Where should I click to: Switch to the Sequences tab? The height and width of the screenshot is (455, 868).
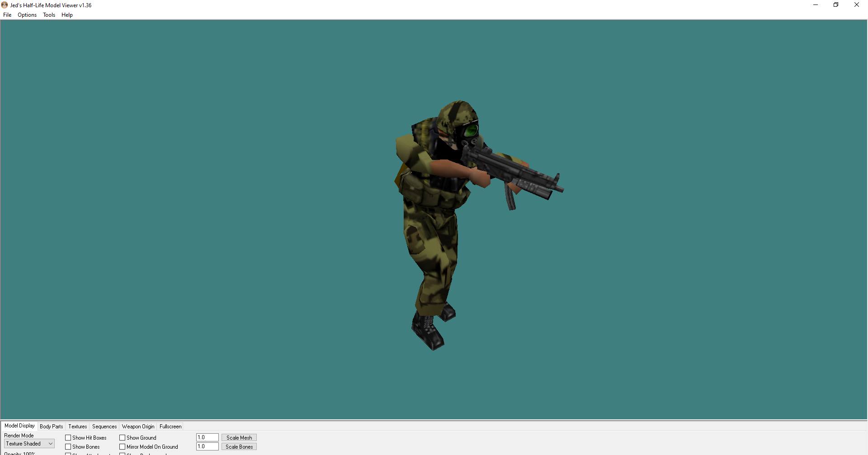point(104,427)
